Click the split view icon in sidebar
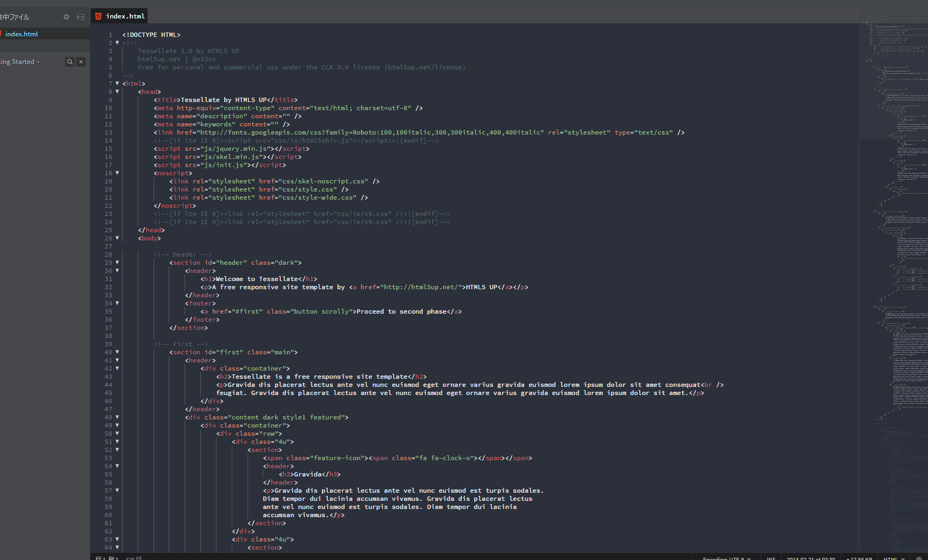 pos(80,17)
